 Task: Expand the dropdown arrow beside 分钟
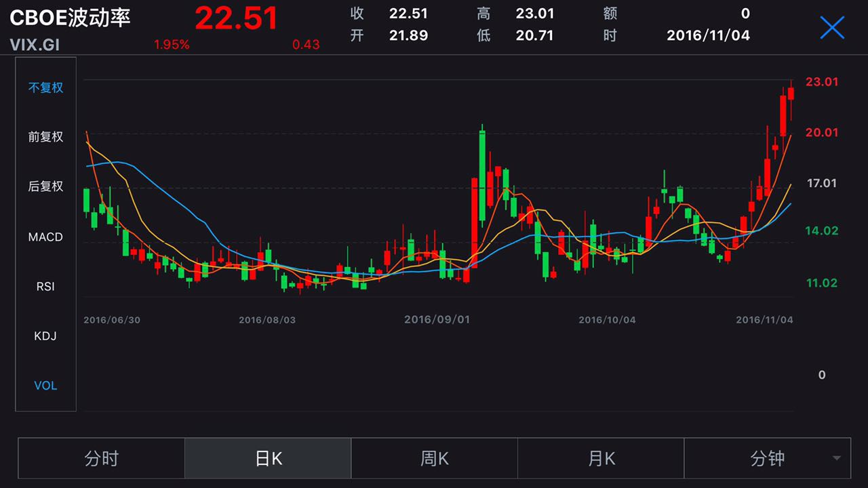(837, 459)
